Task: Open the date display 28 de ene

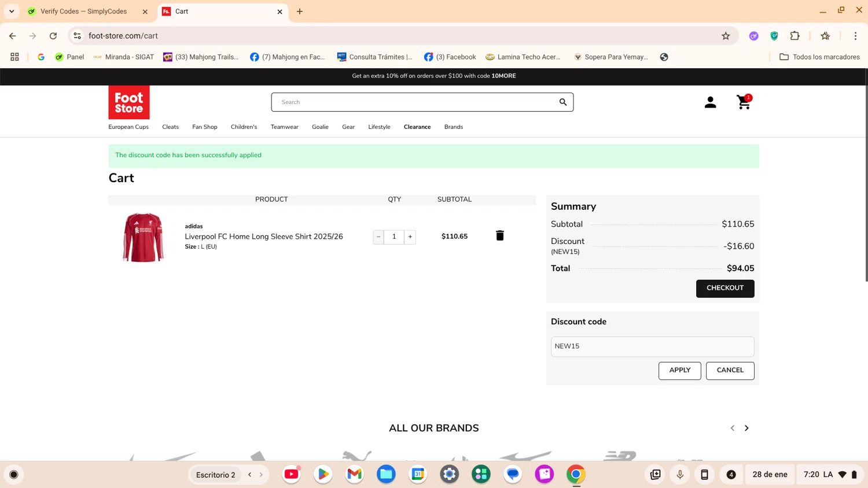Action: pos(770,475)
